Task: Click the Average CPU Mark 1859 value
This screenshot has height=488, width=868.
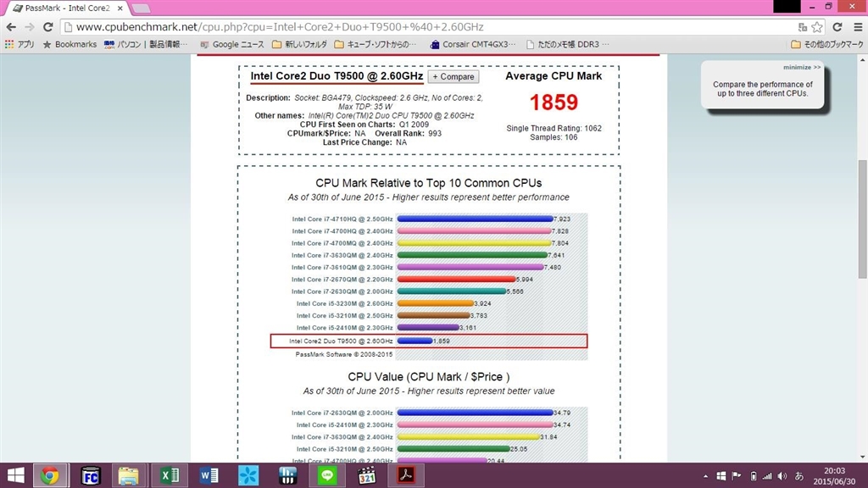Action: (554, 103)
